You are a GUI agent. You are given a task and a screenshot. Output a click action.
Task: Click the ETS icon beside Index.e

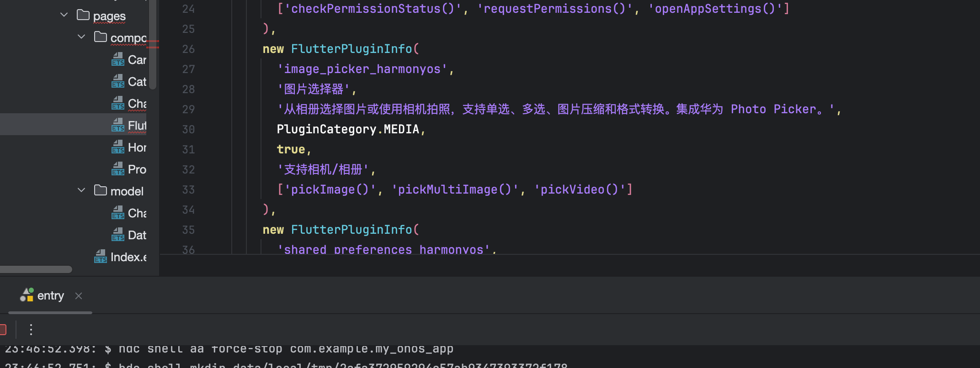coord(101,257)
